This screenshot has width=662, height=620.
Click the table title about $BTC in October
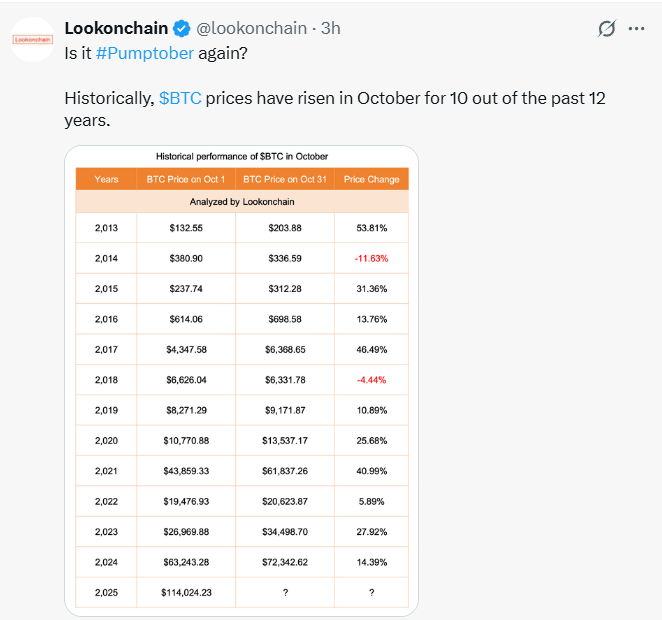pos(242,156)
